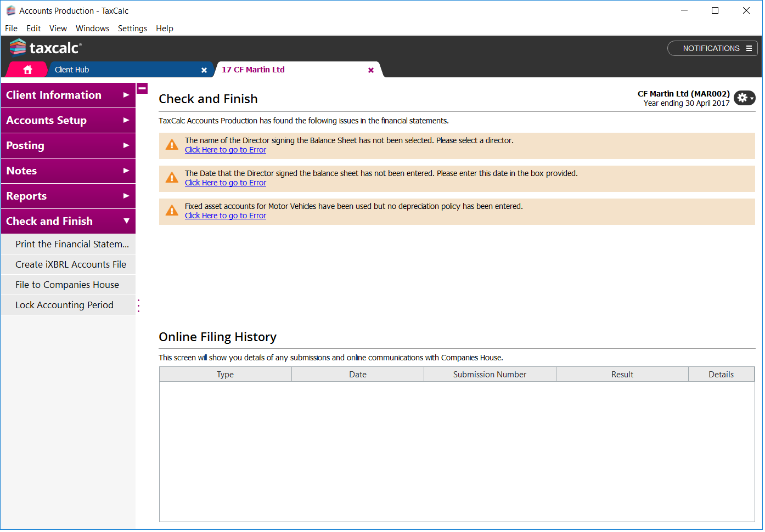This screenshot has width=765, height=532.
Task: Click the NOTIFICATIONS hamburger icon
Action: click(749, 48)
